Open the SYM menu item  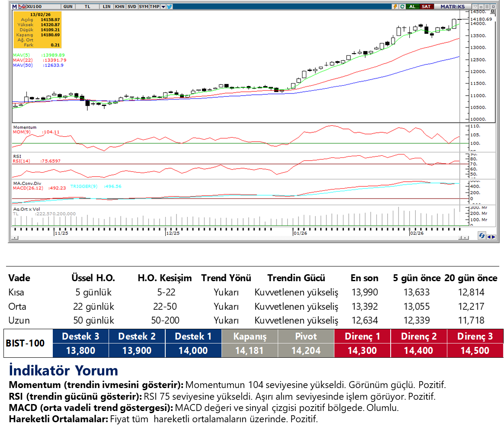click(143, 6)
